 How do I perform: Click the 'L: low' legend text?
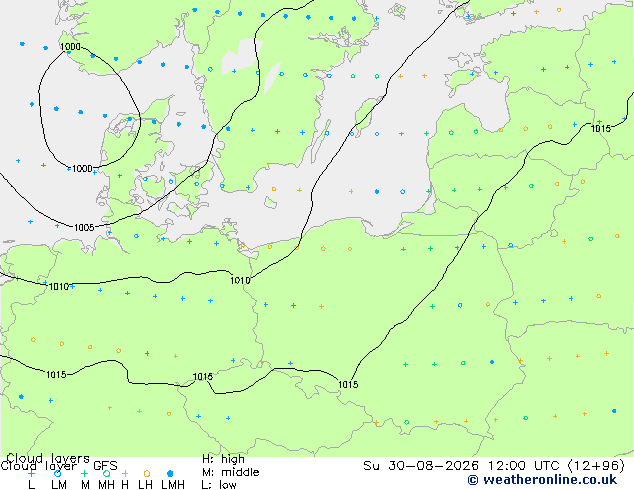tap(219, 485)
